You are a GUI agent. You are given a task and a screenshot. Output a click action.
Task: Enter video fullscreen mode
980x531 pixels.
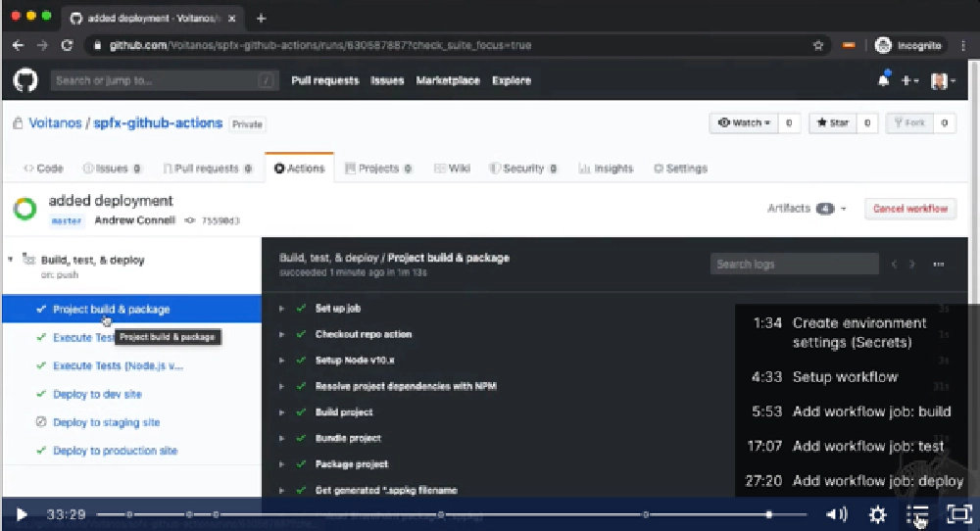coord(959,514)
